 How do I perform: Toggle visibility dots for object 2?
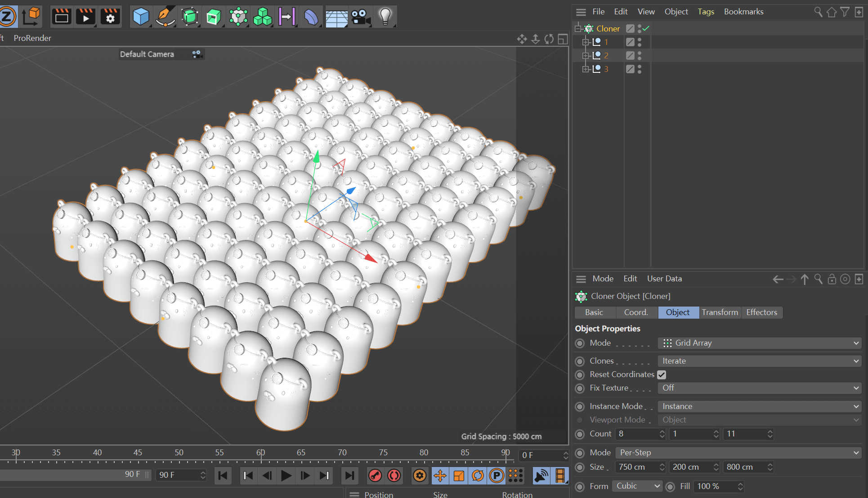[x=640, y=55]
